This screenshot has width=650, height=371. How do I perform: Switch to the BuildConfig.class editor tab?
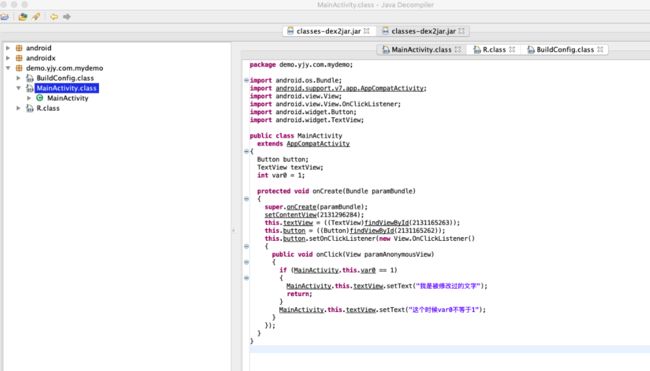pos(565,50)
